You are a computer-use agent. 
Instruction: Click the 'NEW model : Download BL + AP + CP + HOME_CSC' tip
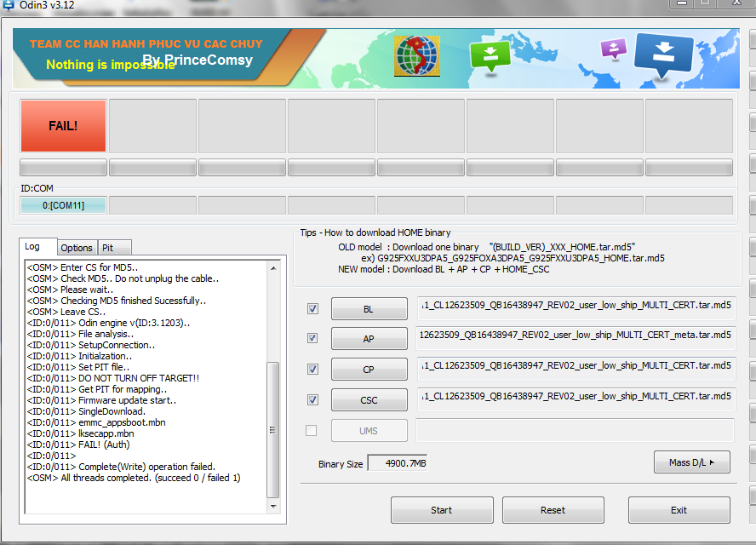444,269
